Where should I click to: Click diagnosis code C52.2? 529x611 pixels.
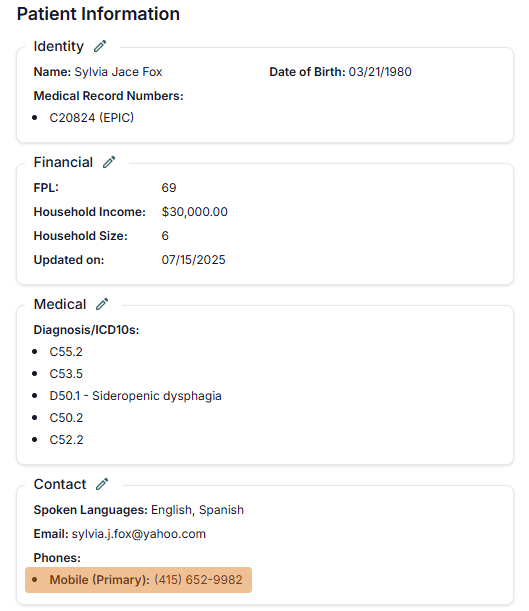(x=66, y=440)
